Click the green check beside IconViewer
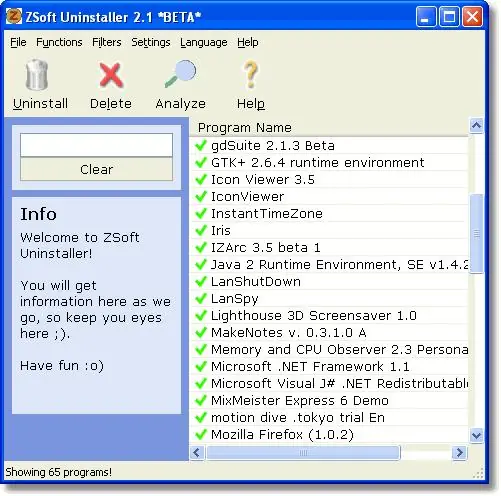Viewport: 501px width, 496px height. coord(201,197)
